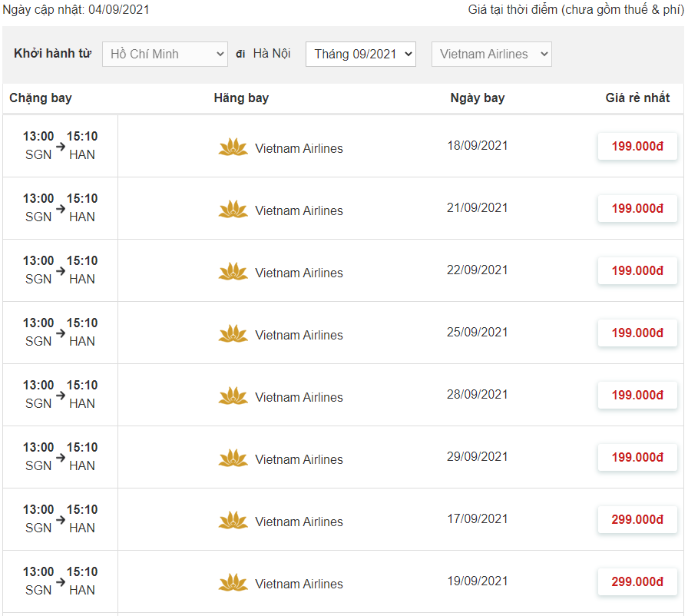688x616 pixels.
Task: Click the flight date 19/09/2021
Action: 478,581
